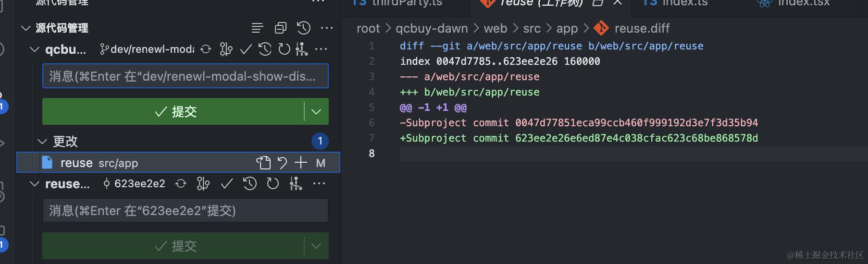Switch to the index.tsx tab
Screen dimensions: 868x264
803,3
